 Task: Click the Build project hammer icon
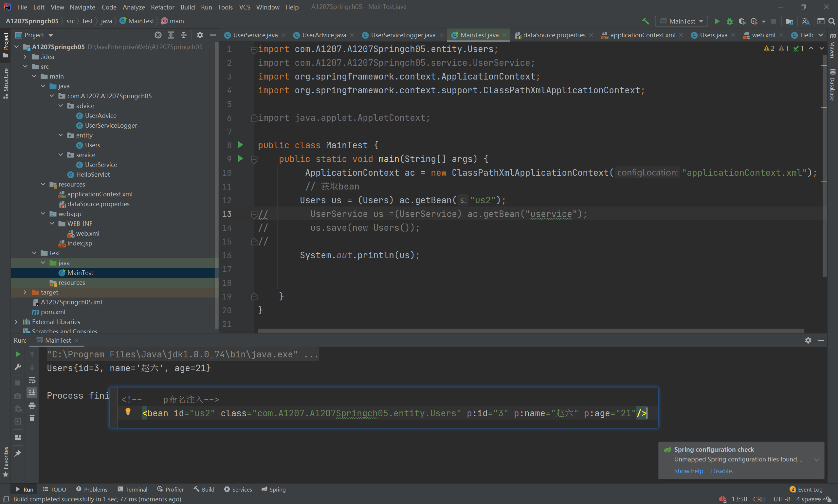[x=646, y=21]
